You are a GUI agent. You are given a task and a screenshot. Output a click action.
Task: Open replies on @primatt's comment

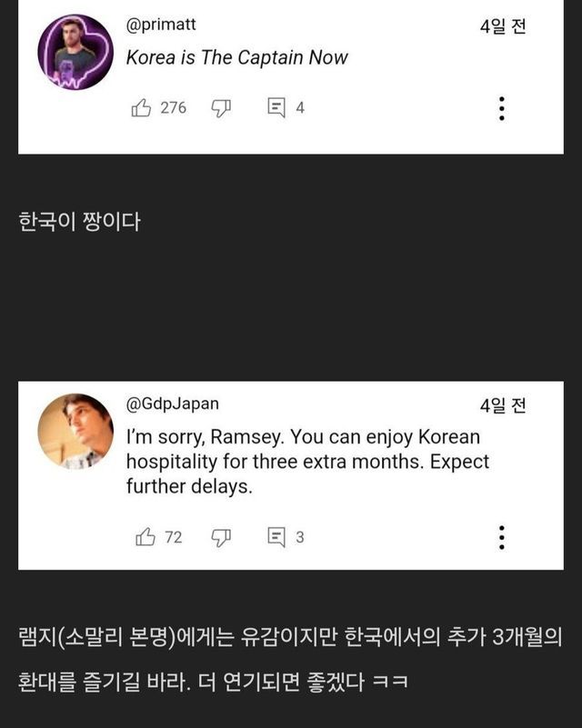pos(276,108)
